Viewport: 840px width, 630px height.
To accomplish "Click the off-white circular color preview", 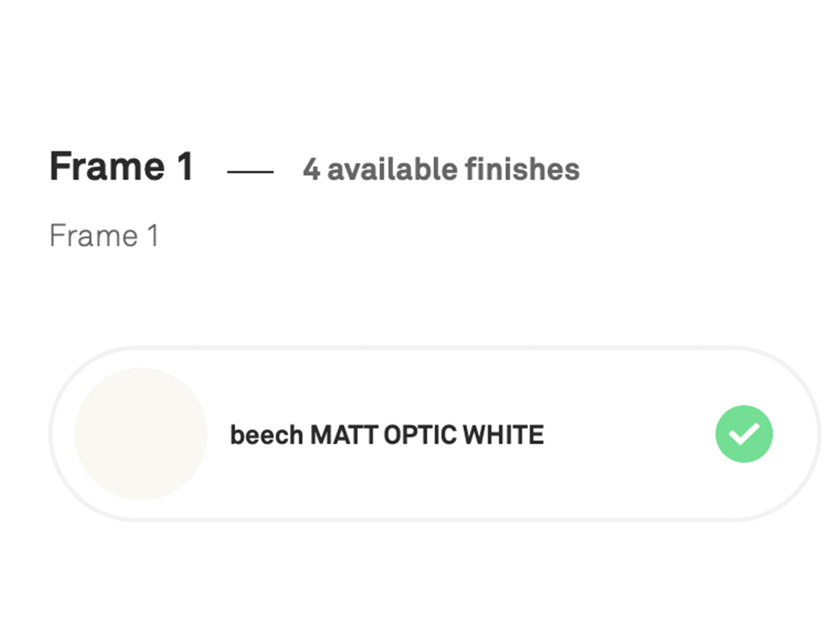I will [141, 434].
